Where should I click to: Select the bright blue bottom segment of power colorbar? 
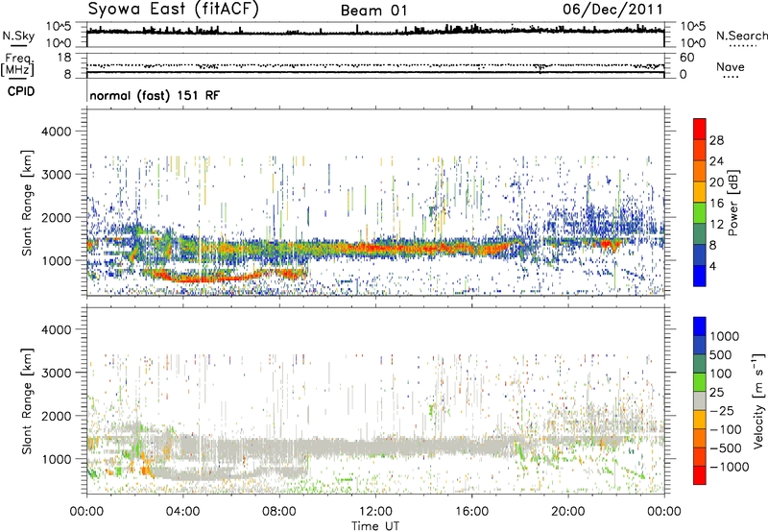click(700, 276)
